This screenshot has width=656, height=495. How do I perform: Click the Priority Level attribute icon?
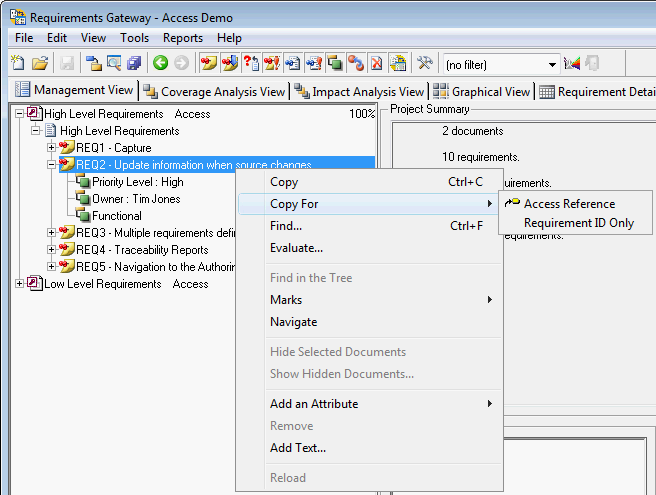[83, 182]
